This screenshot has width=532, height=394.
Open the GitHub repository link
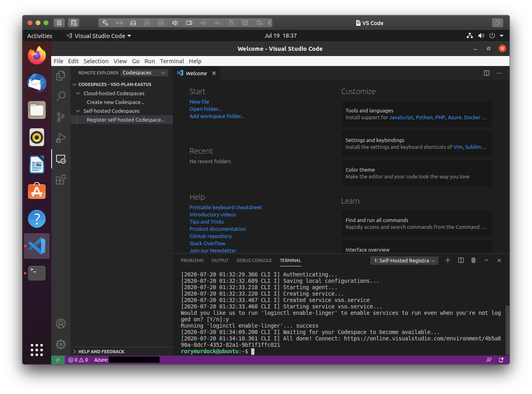click(x=211, y=236)
